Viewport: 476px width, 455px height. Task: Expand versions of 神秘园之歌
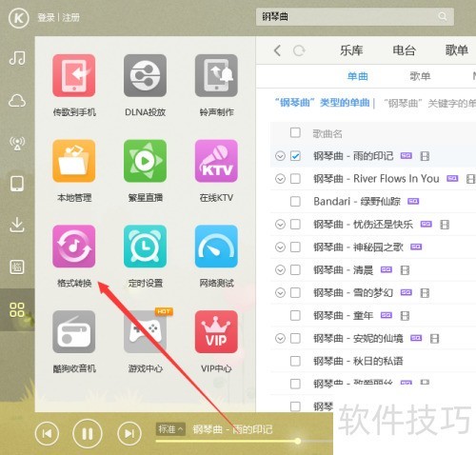click(x=280, y=247)
